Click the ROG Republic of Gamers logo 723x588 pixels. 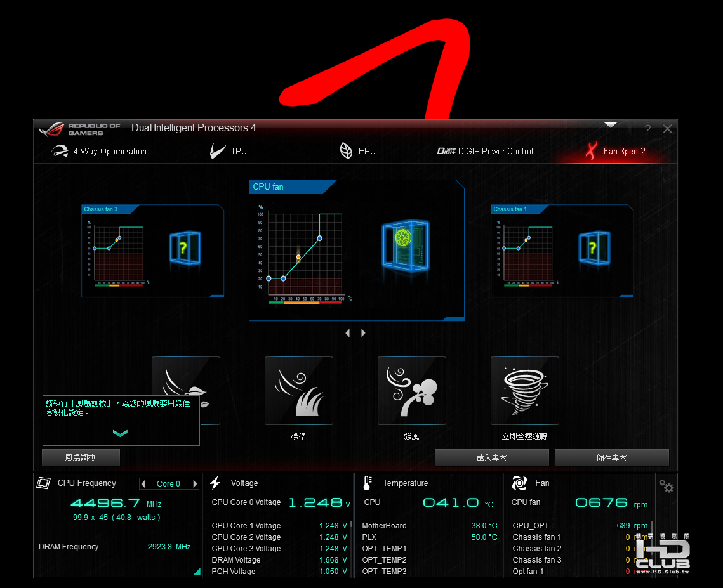click(79, 129)
